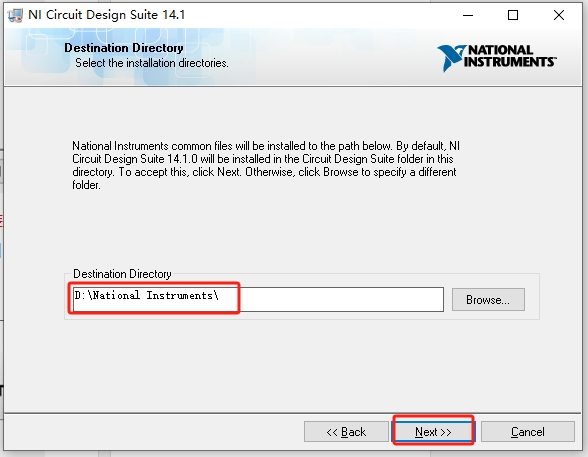The image size is (588, 457).
Task: Click inside the Destination Directory path field
Action: point(258,299)
